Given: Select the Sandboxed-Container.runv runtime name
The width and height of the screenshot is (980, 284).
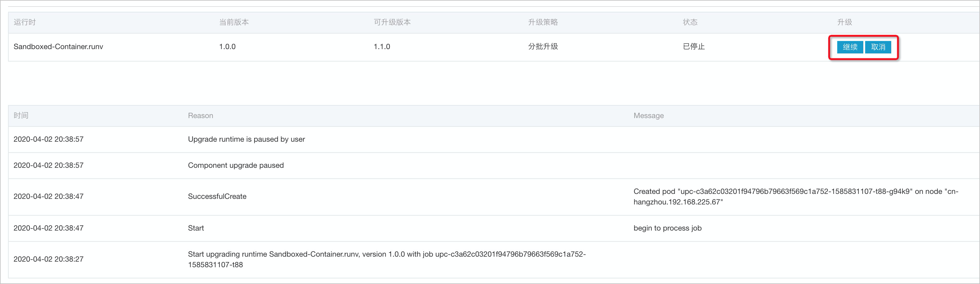Looking at the screenshot, I should click(58, 46).
